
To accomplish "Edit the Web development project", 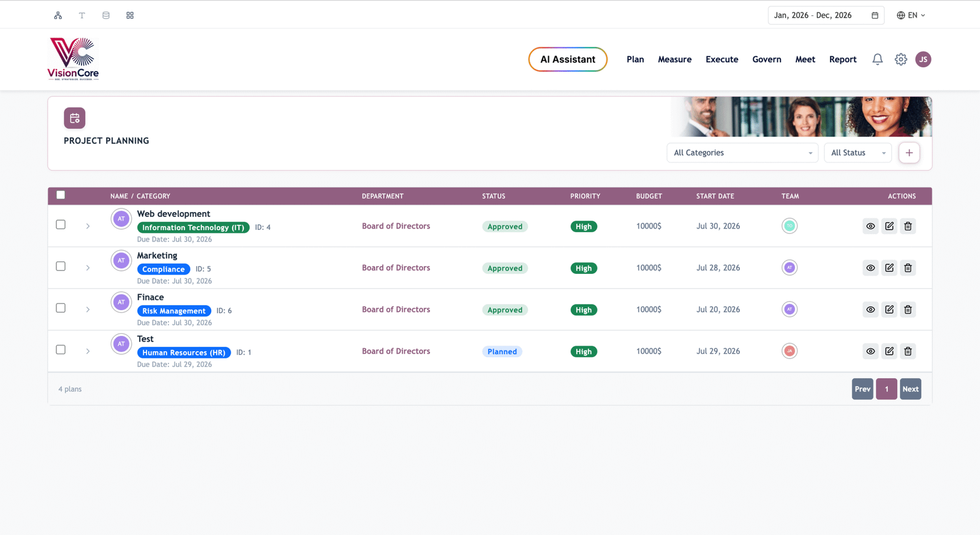I will pyautogui.click(x=889, y=226).
